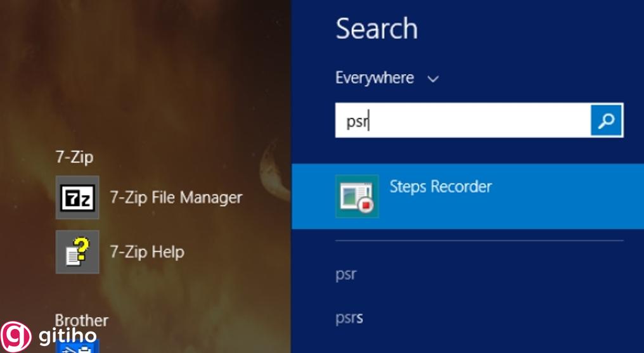The width and height of the screenshot is (644, 353).
Task: Select the 7-Zip group heading
Action: [74, 157]
